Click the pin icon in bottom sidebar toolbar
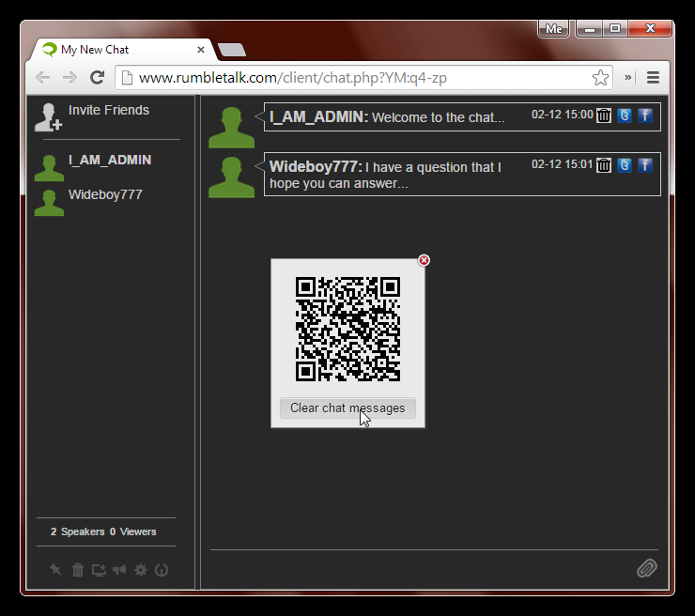Image resolution: width=695 pixels, height=616 pixels. (55, 570)
